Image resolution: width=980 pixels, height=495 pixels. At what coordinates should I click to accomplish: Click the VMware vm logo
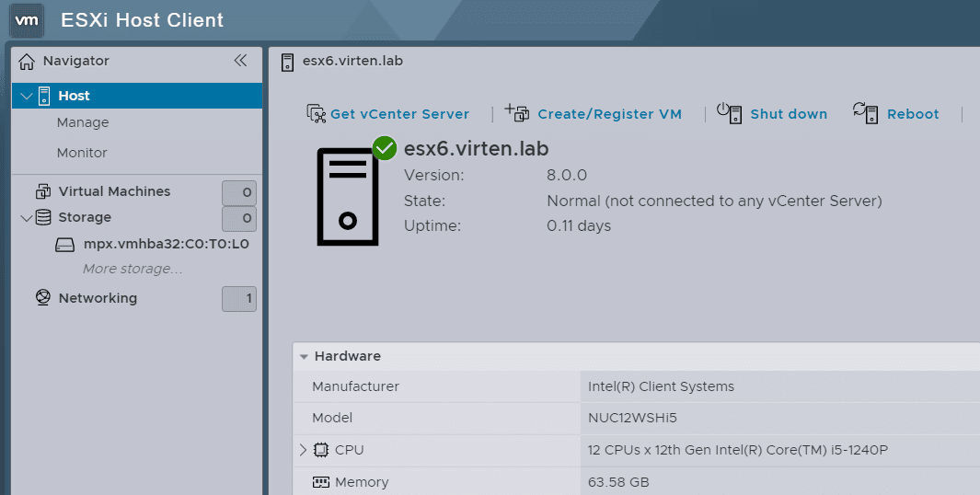(27, 20)
